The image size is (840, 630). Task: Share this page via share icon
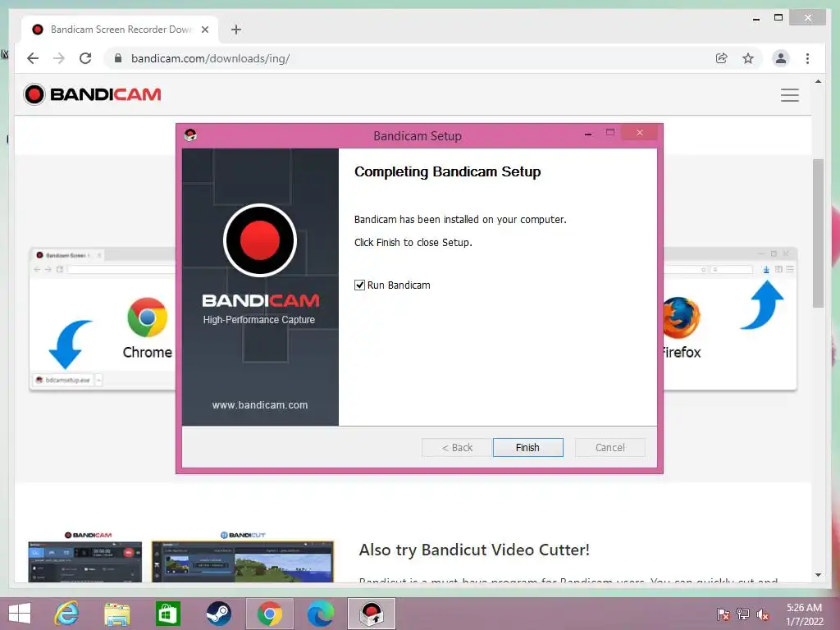pyautogui.click(x=722, y=58)
